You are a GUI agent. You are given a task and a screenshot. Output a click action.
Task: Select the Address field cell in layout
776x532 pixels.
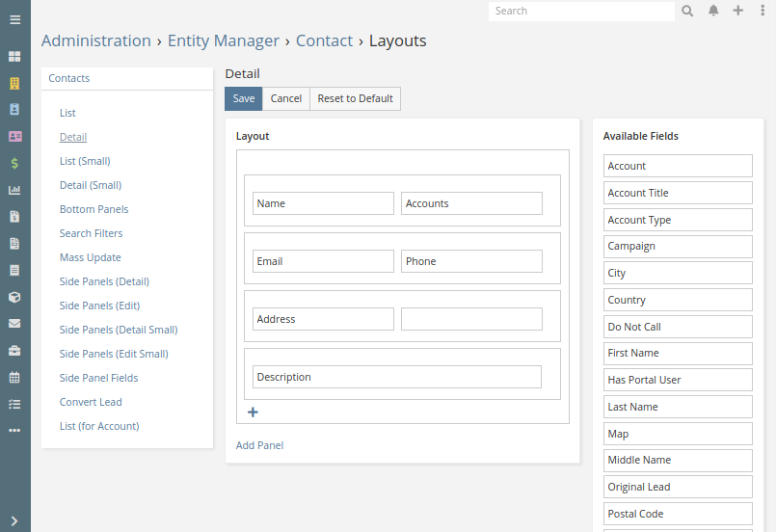point(323,319)
